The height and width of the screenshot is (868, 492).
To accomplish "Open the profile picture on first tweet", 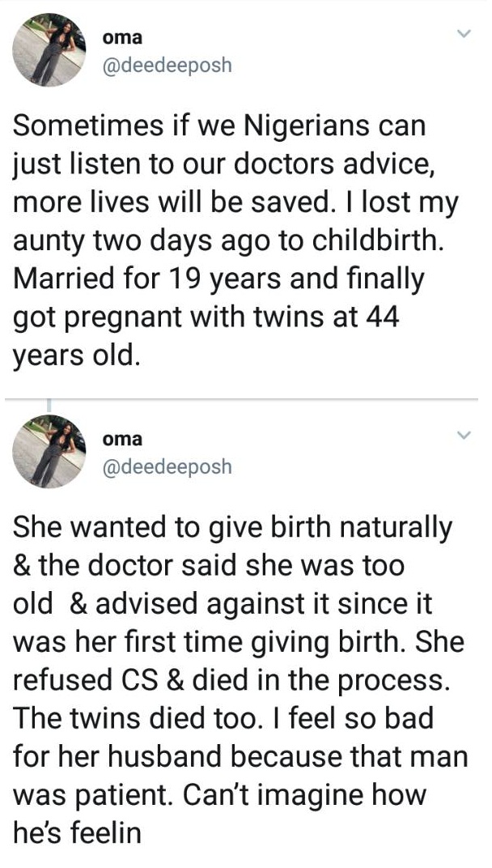I will 49,50.
